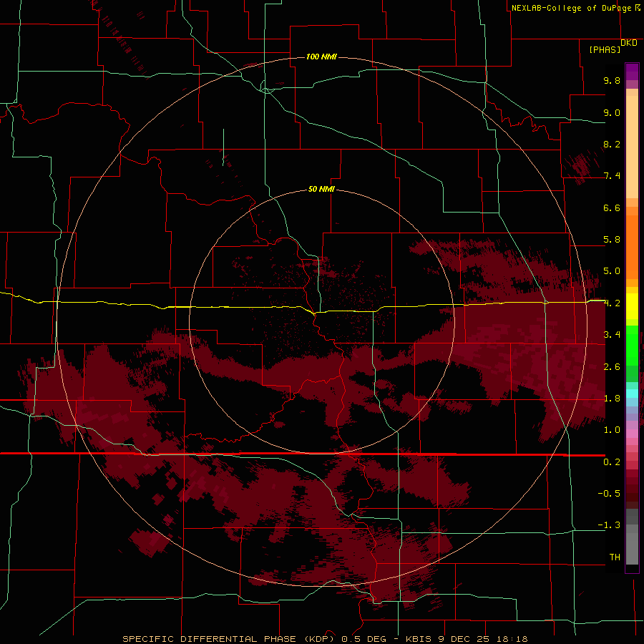The image size is (644, 644).
Task: Click the -1.3 legend value
Action: [x=609, y=525]
